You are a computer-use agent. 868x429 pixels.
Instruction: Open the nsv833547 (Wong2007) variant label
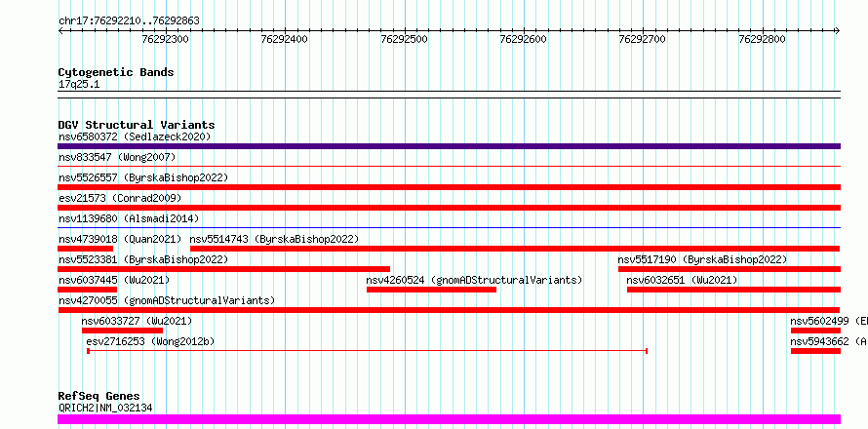(117, 158)
